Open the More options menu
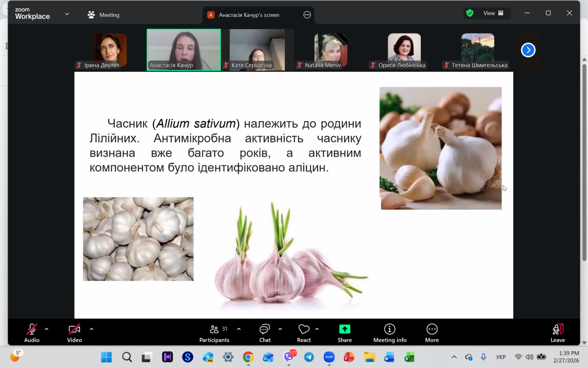 [x=432, y=333]
